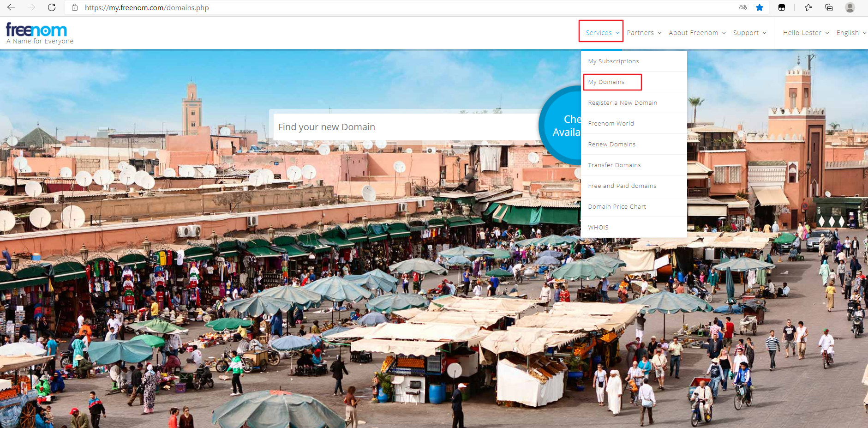Choose Register a New Domain
Viewport: 868px width, 428px height.
click(x=634, y=102)
